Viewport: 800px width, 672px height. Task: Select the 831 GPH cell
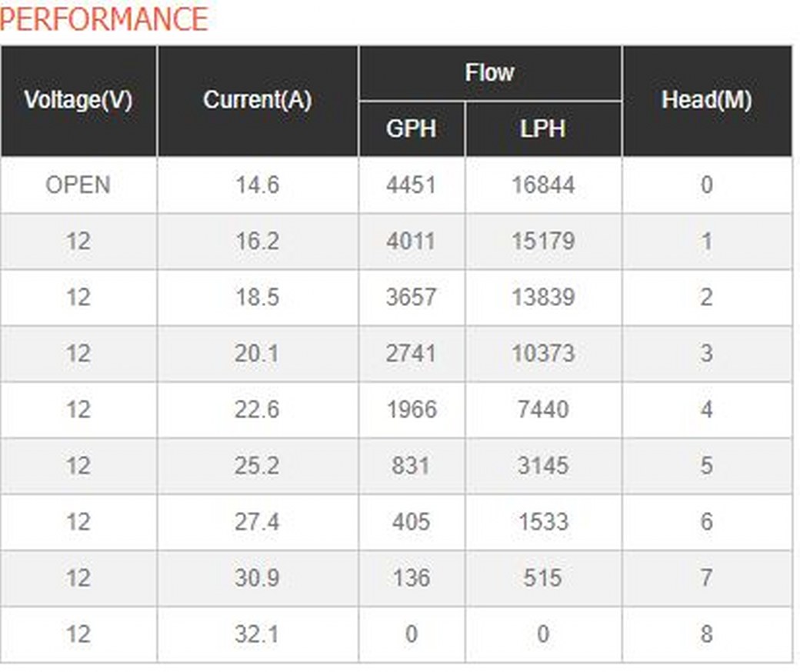coord(411,466)
